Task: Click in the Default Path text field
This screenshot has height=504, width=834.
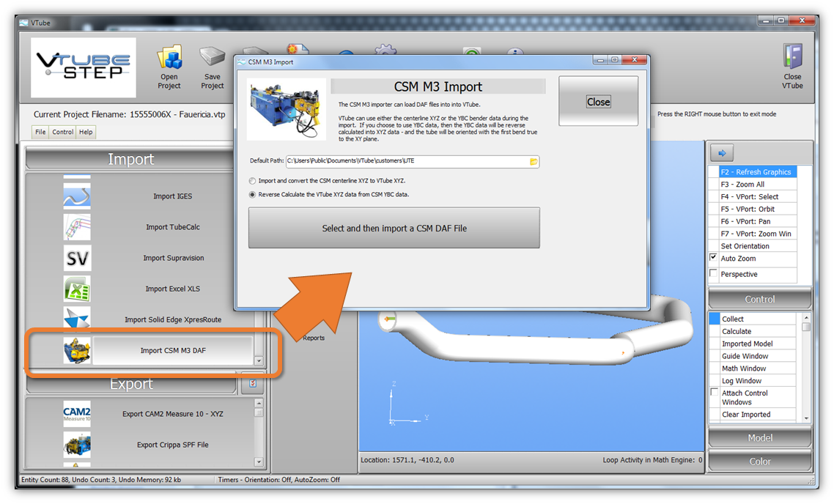Action: point(407,161)
